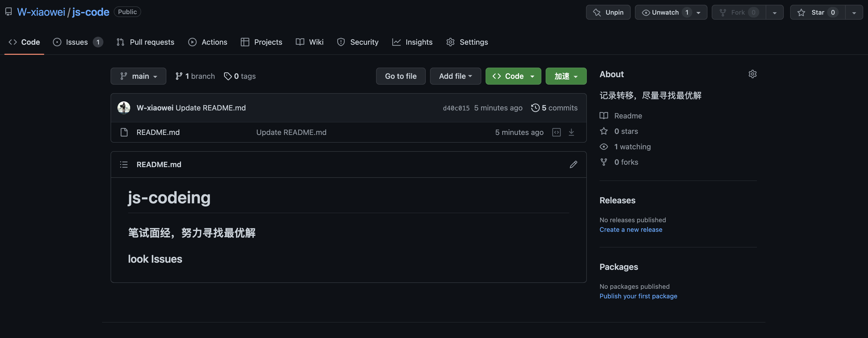Open the W-xiaowei owner profile link
The width and height of the screenshot is (868, 338).
point(41,12)
